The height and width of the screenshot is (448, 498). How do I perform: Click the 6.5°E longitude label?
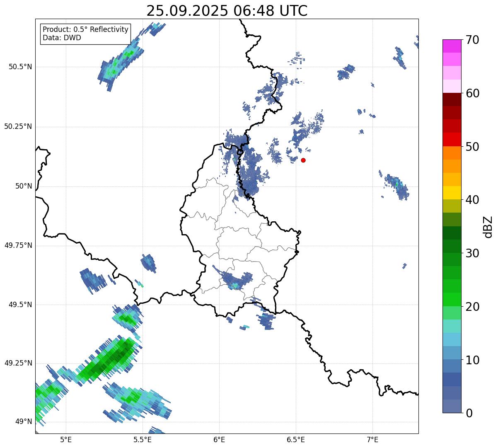[296, 439]
